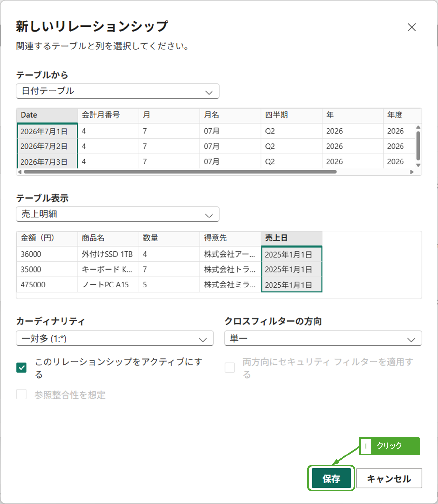Click the scroll up arrow in date table

pyautogui.click(x=418, y=127)
